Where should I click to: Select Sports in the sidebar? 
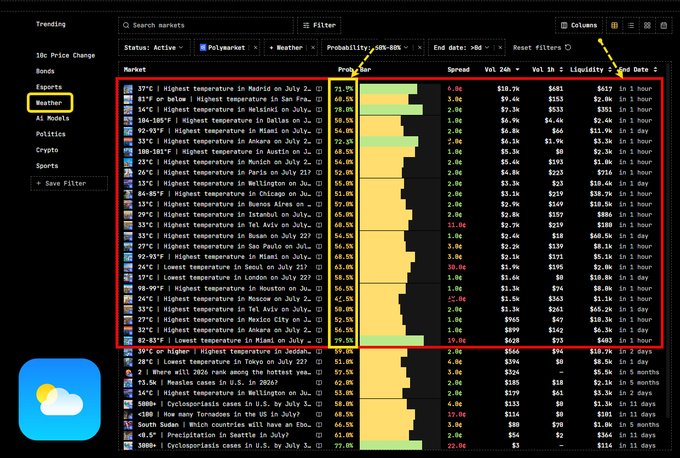(x=47, y=166)
